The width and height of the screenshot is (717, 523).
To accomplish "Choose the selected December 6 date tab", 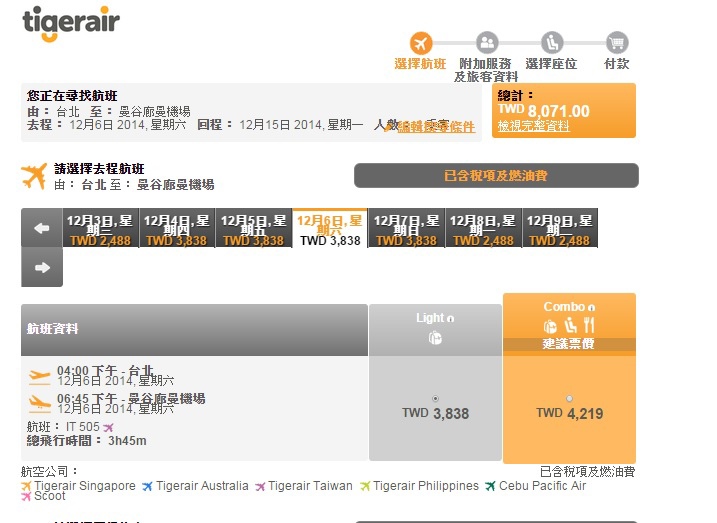I will tap(330, 228).
